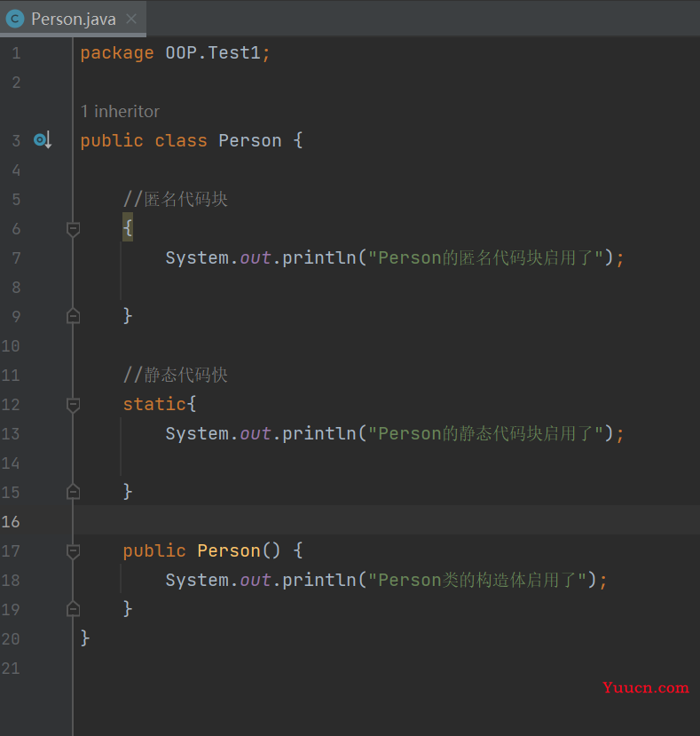Click 'class' keyword on line 3
Viewport: 700px width, 736px height.
(x=181, y=141)
